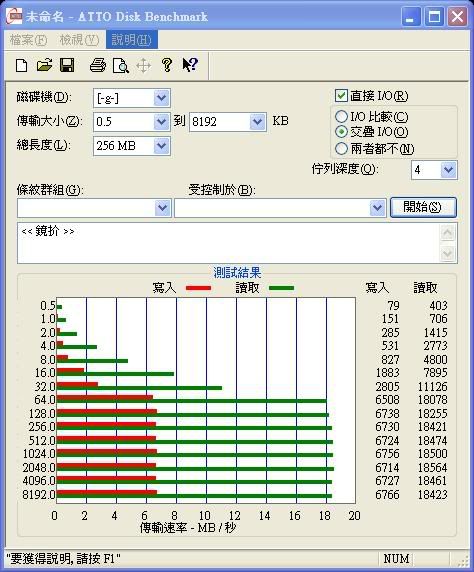Activate the context help arrow icon
This screenshot has width=474, height=572.
tap(190, 65)
